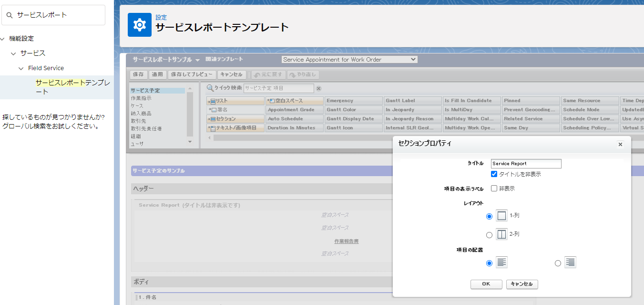
Task: Select サービスレポートテンプレート in the sidebar
Action: coord(72,87)
